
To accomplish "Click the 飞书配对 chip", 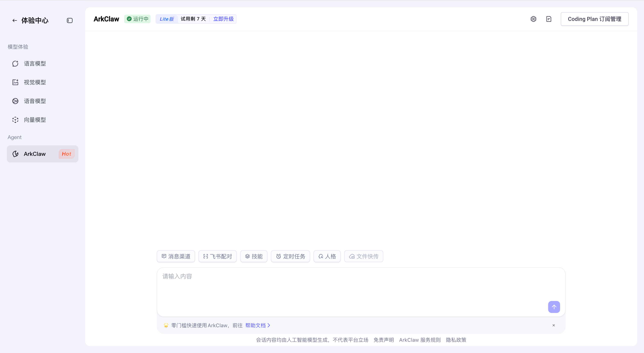I will (x=217, y=256).
